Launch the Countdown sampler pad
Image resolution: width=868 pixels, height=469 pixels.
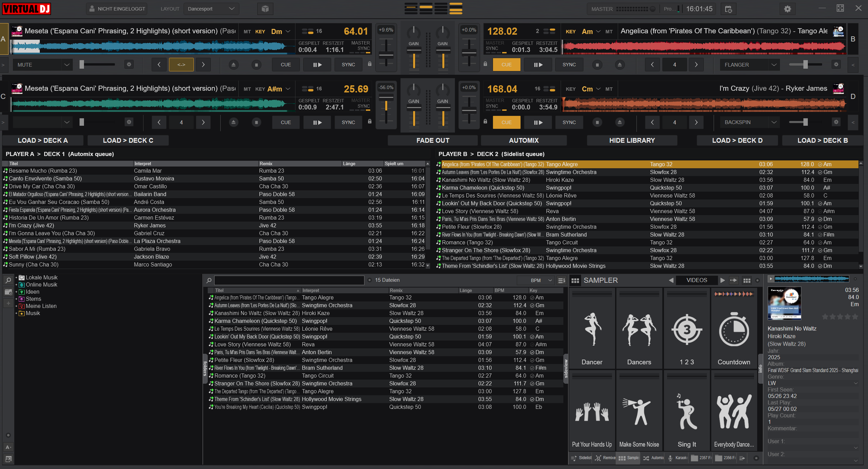[x=734, y=329]
